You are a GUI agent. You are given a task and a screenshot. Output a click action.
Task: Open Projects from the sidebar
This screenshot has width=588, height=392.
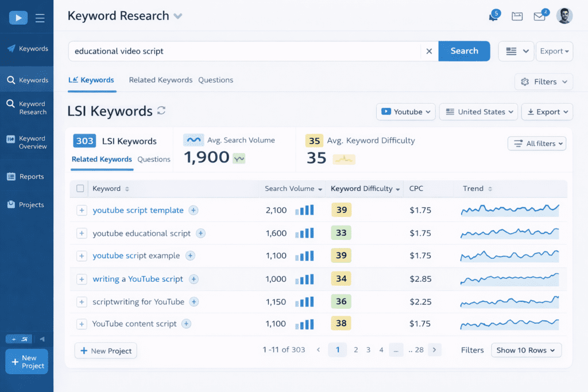[x=26, y=204]
